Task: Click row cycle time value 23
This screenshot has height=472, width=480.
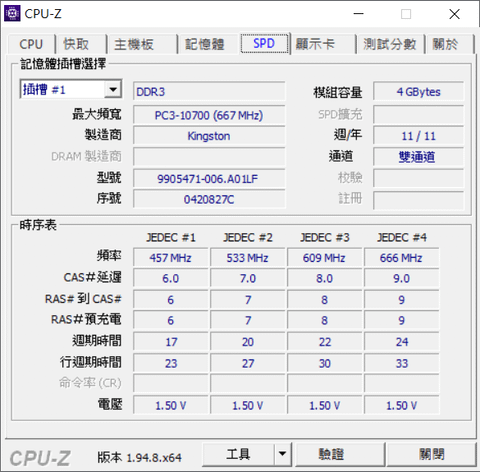Action: 171,363
